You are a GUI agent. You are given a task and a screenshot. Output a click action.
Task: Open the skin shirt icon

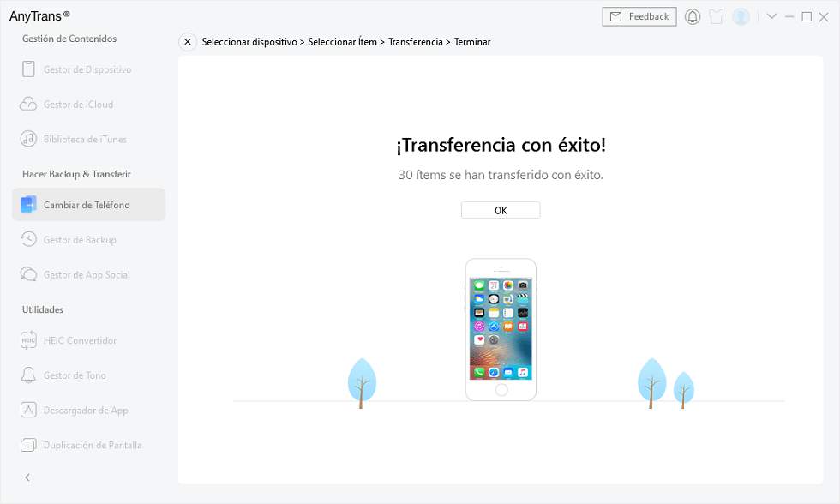(717, 16)
